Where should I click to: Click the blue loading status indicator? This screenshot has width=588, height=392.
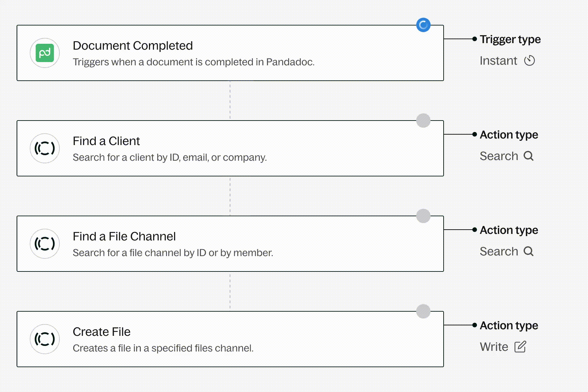coord(423,25)
